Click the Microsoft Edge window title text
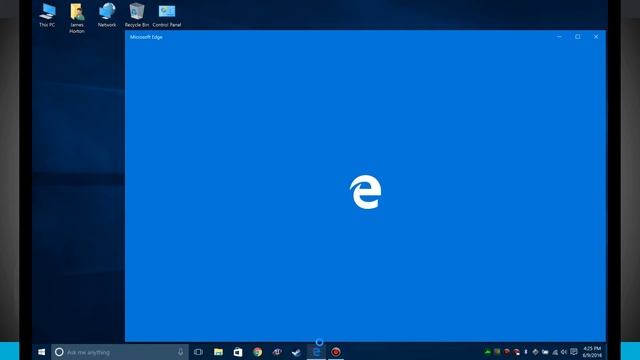Viewport: 640px width, 360px height. [x=146, y=37]
